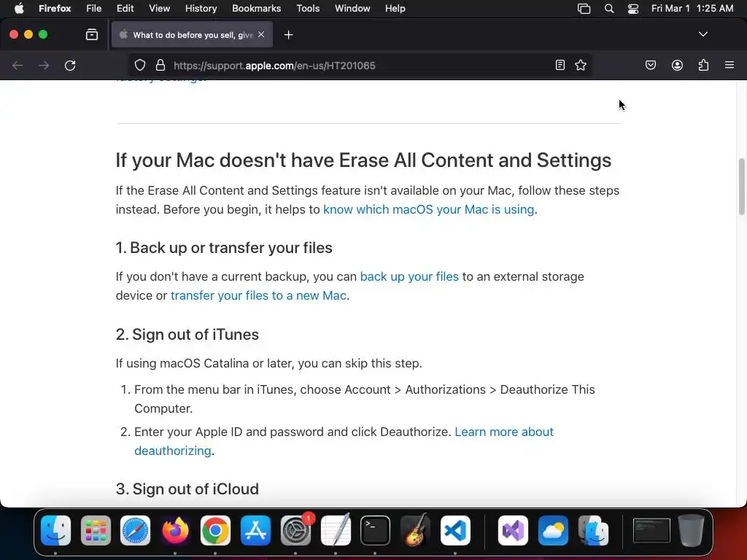Screen dimensions: 747x560
Task: Follow 'transfer your files to a new Mac' link
Action: [x=258, y=296]
